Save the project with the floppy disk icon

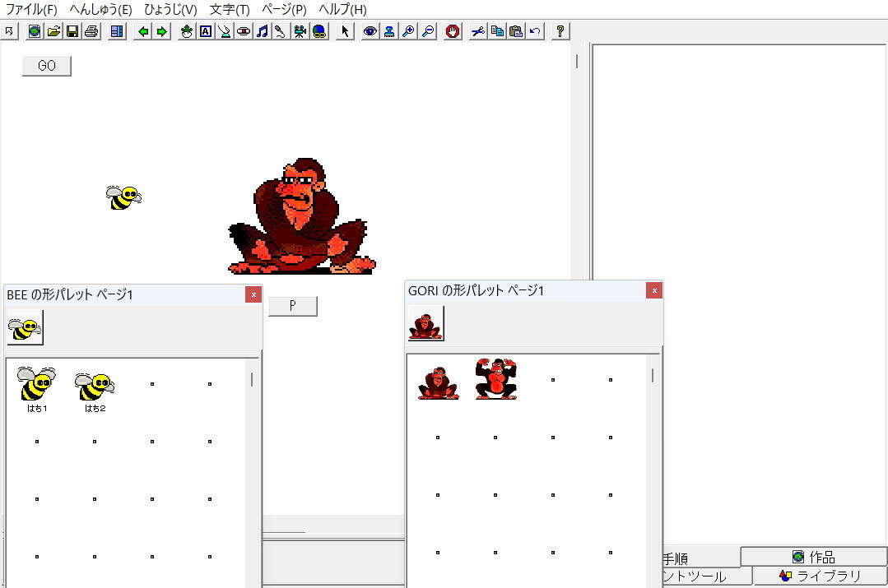[72, 32]
